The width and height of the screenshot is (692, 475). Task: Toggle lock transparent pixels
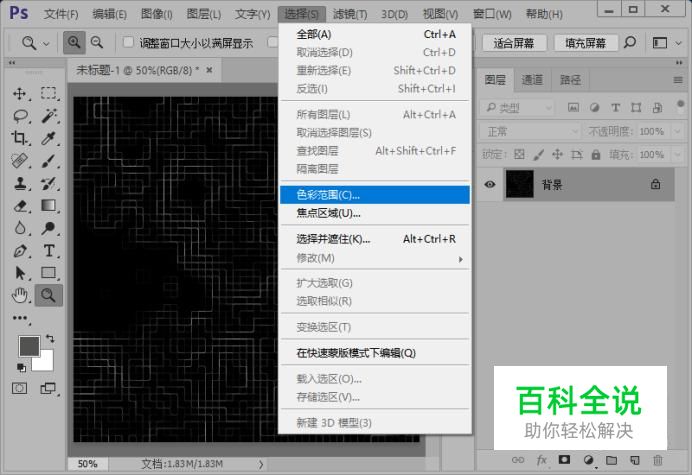click(x=519, y=154)
